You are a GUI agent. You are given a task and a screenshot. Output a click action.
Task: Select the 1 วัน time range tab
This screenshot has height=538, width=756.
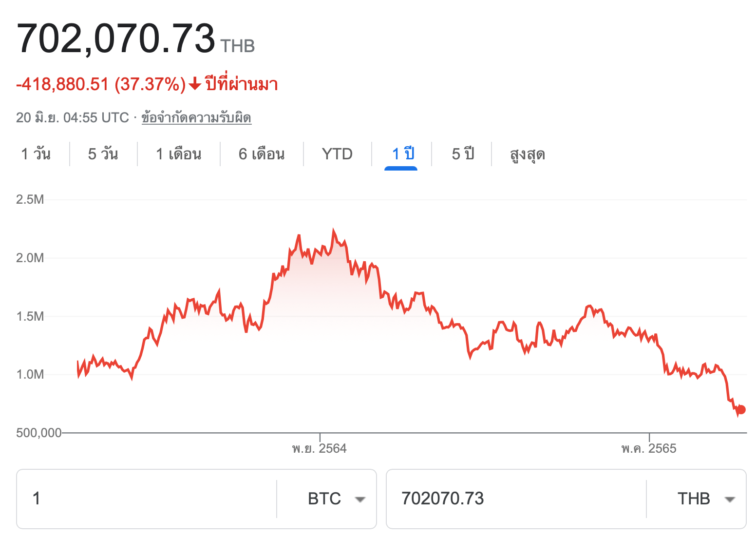pos(36,154)
